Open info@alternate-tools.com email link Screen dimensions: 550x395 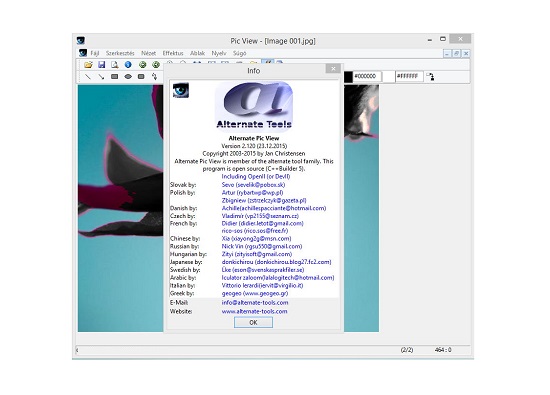click(x=255, y=302)
